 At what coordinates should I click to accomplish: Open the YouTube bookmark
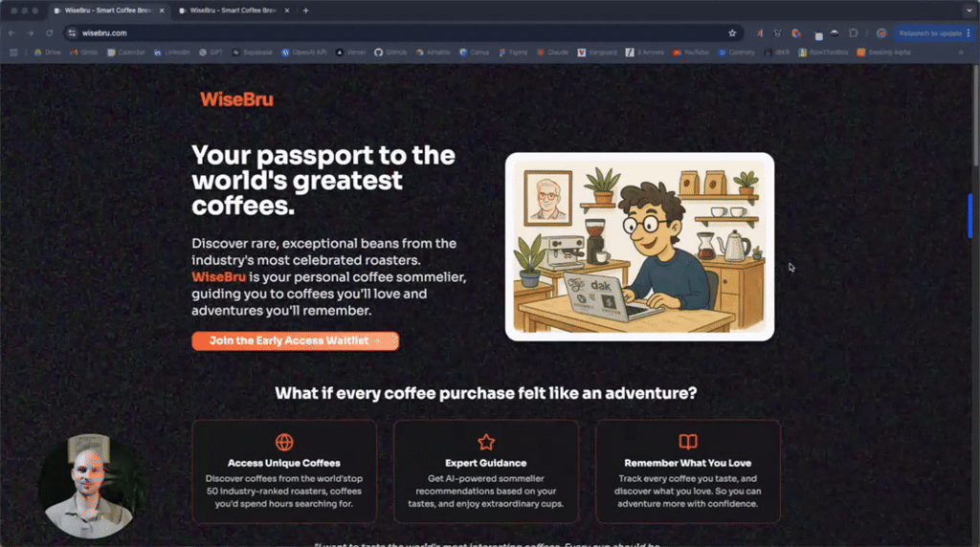pos(691,53)
